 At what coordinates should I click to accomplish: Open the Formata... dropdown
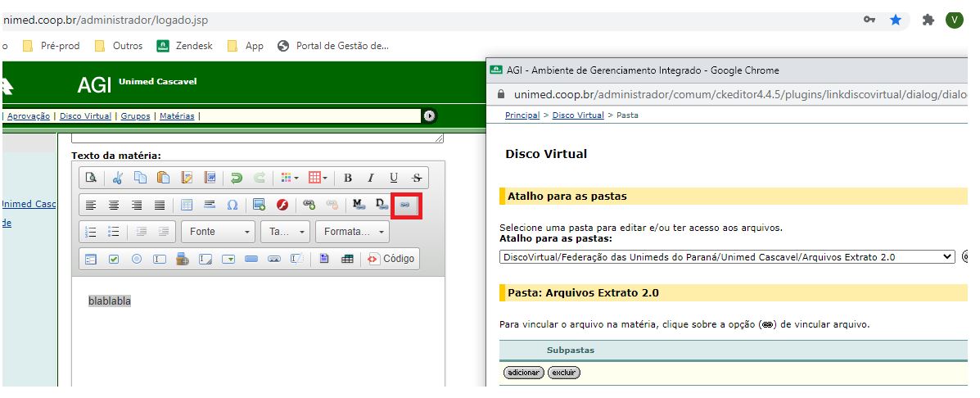coord(353,232)
